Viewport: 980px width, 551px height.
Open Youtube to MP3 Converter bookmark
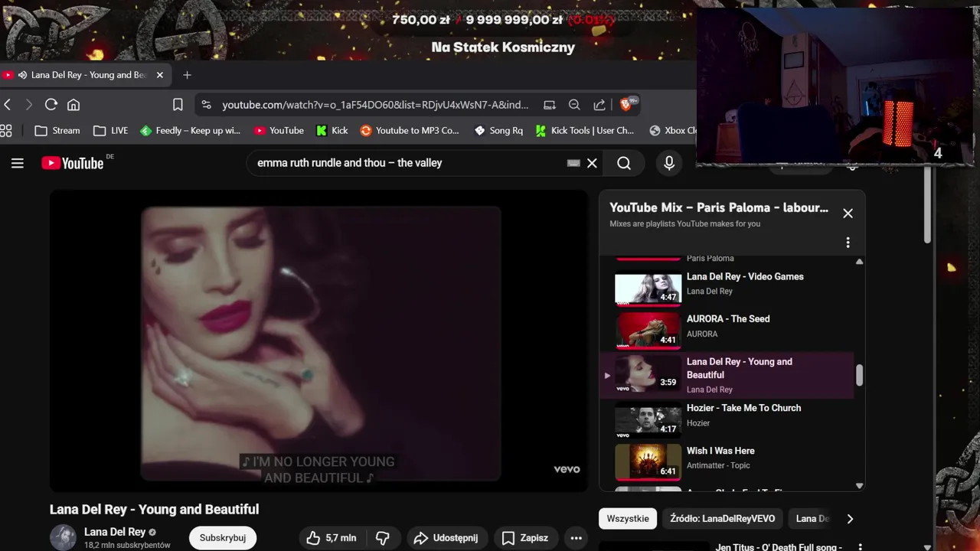click(x=410, y=131)
